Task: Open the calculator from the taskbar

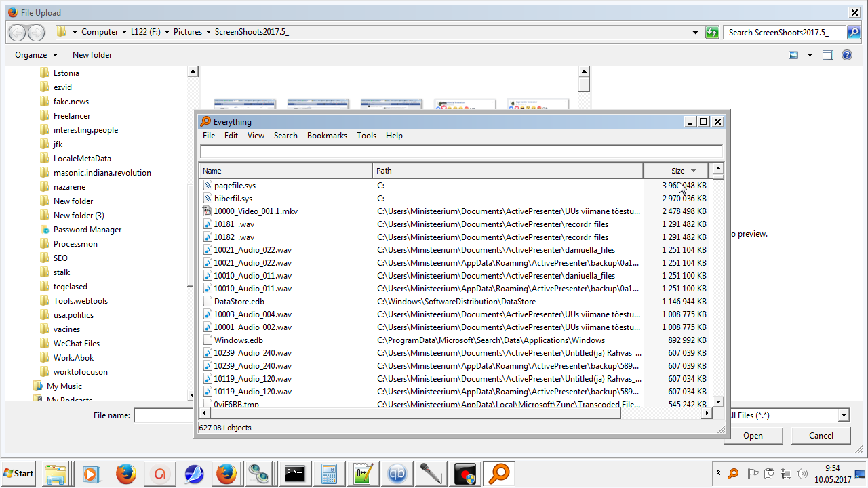Action: (x=330, y=474)
